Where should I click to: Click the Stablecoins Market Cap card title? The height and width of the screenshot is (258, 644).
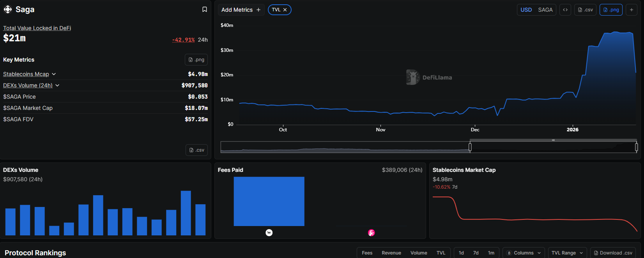coord(464,170)
